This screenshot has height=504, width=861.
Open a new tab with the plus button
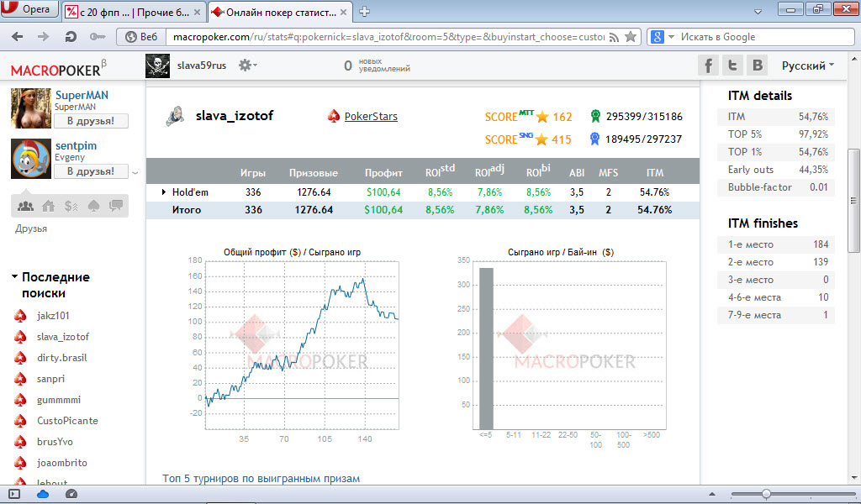[364, 12]
